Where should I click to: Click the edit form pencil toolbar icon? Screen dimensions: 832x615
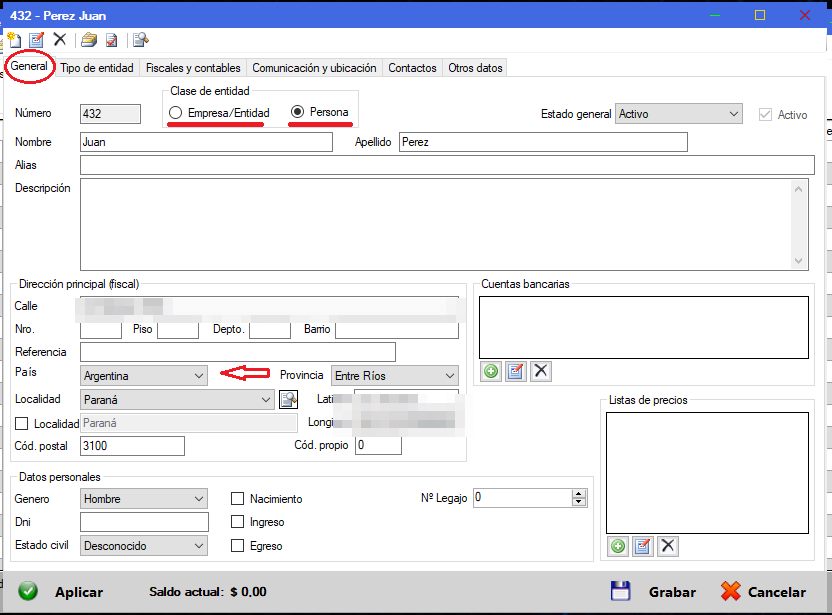(37, 40)
